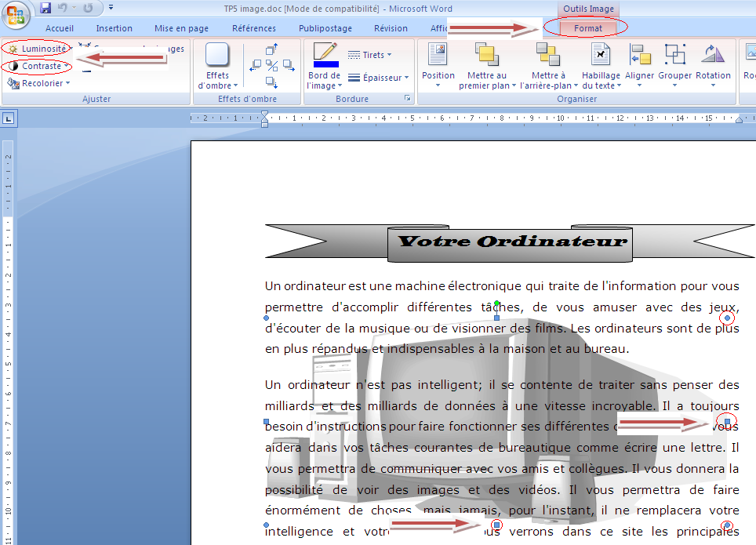Click the top-left resize handle of the image

tap(266, 318)
